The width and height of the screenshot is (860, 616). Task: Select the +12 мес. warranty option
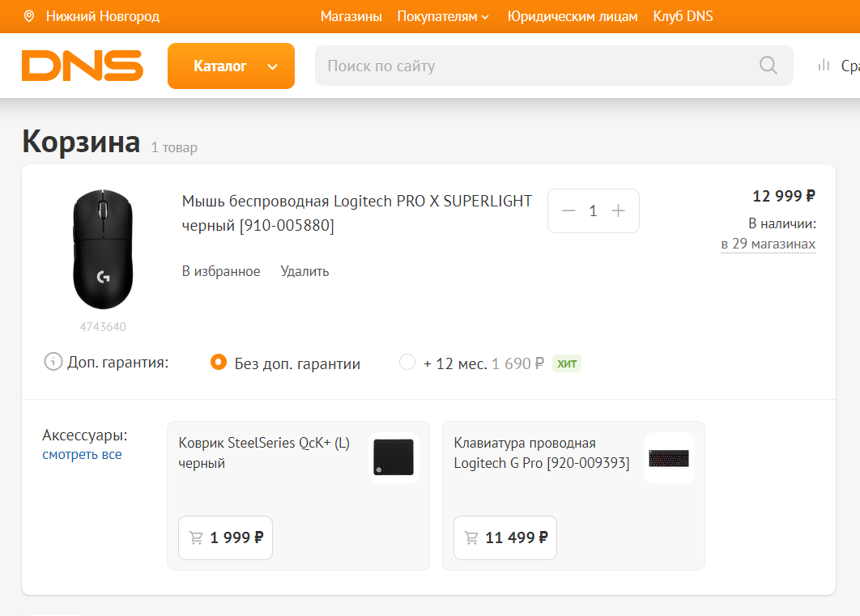pyautogui.click(x=407, y=363)
